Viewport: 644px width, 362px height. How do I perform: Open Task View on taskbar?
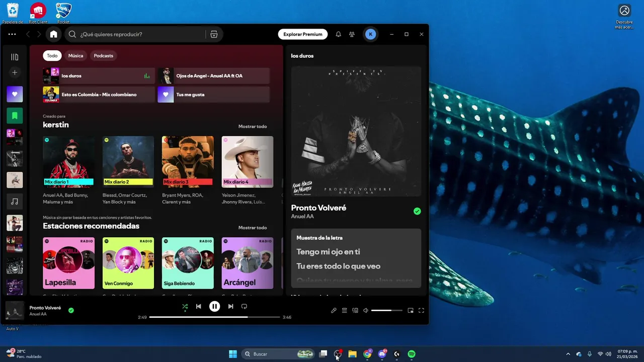point(324,354)
